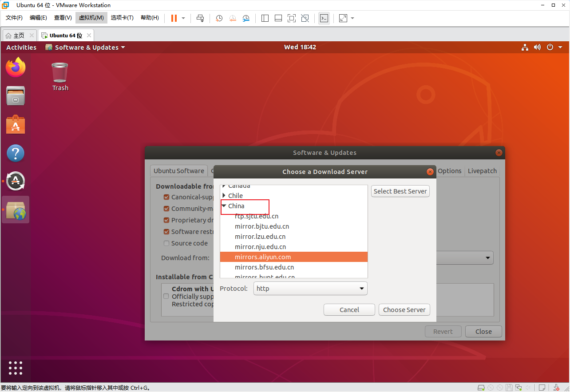The height and width of the screenshot is (392, 570).
Task: Open the Files manager in dock
Action: 16,96
